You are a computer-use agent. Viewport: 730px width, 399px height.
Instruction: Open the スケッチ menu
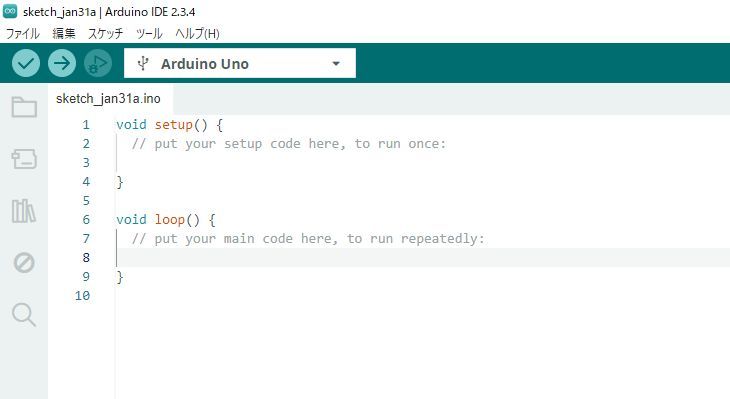pos(106,34)
